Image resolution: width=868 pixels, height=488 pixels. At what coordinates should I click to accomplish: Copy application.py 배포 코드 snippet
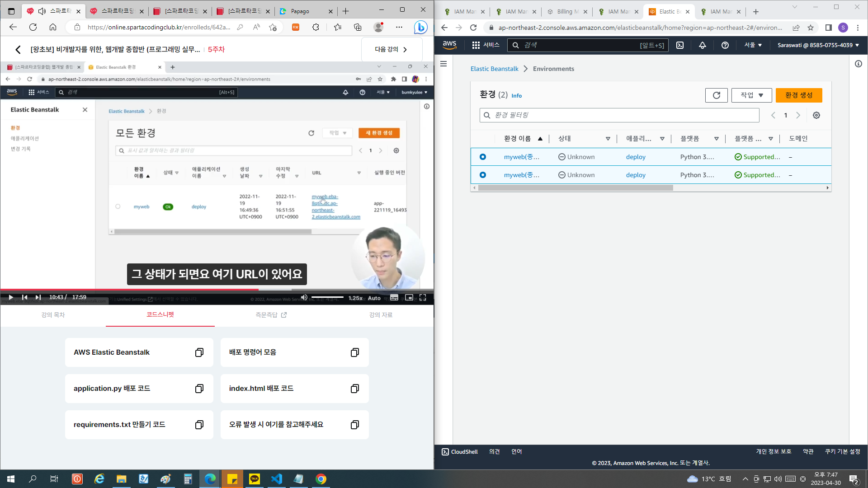[199, 389]
